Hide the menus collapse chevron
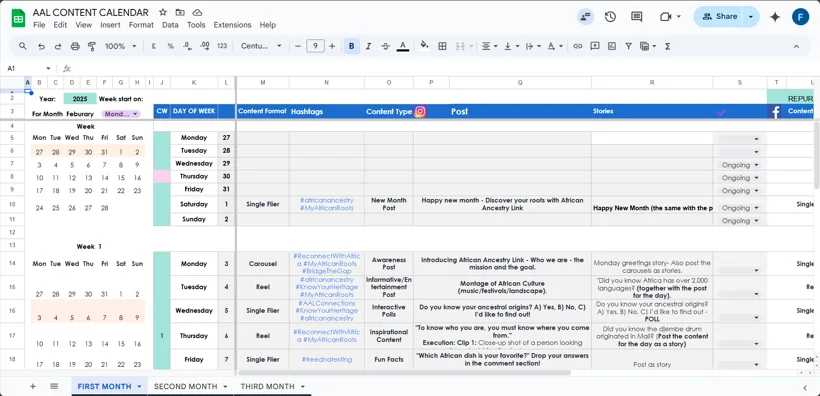 (x=796, y=46)
